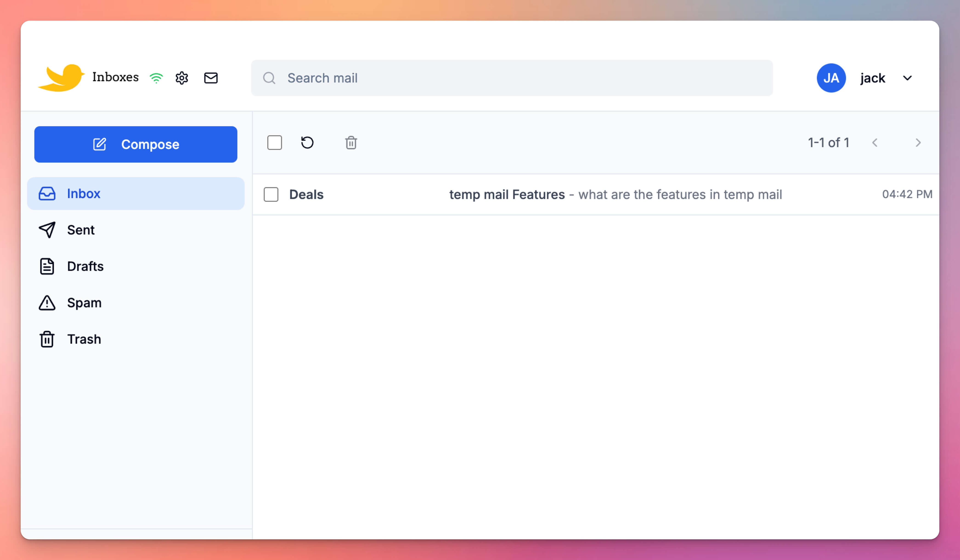The width and height of the screenshot is (960, 560).
Task: Refresh the inbox with the reload icon
Action: 307,143
